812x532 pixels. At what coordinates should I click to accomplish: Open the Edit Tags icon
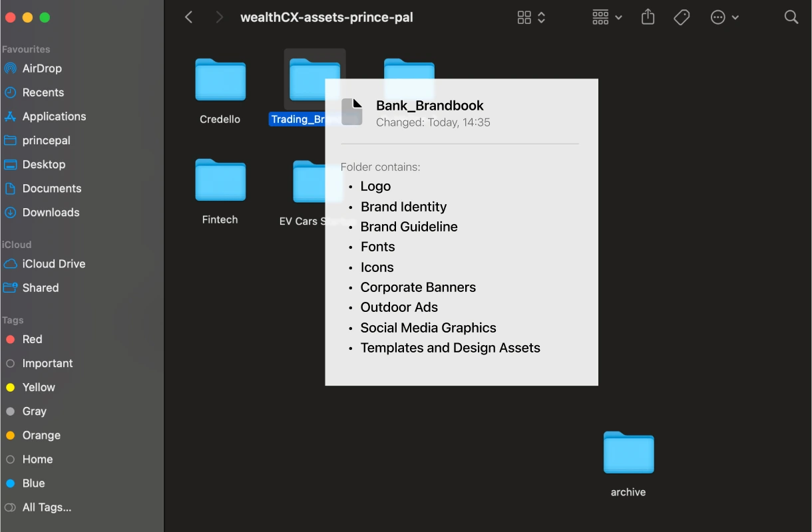click(682, 17)
